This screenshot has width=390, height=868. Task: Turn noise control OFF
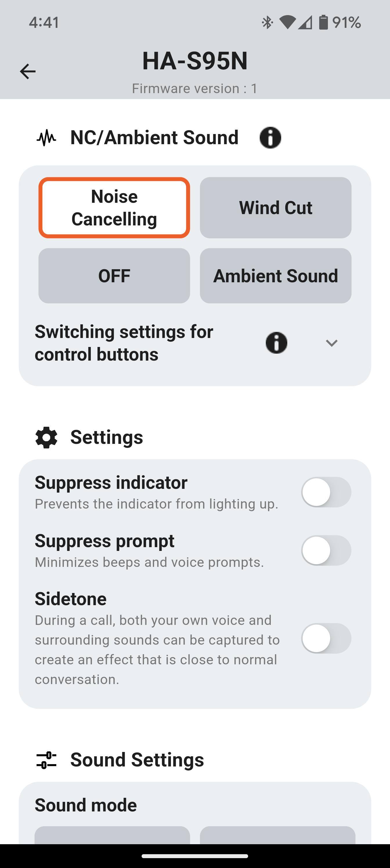pyautogui.click(x=114, y=276)
